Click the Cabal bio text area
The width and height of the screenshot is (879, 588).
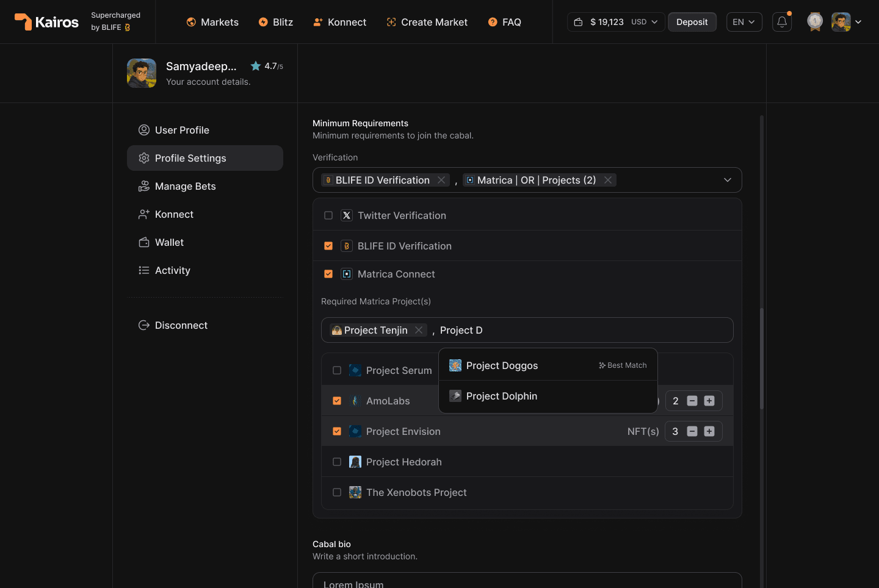coord(527,580)
